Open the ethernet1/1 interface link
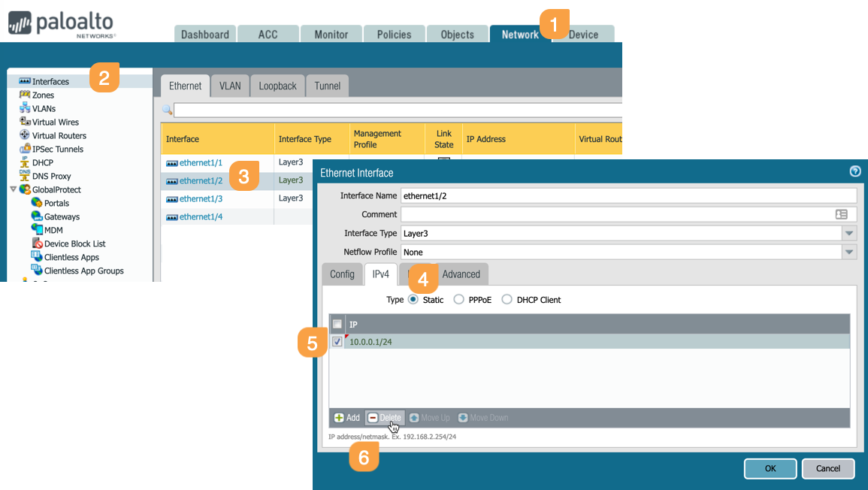Image resolution: width=868 pixels, height=490 pixels. tap(201, 163)
